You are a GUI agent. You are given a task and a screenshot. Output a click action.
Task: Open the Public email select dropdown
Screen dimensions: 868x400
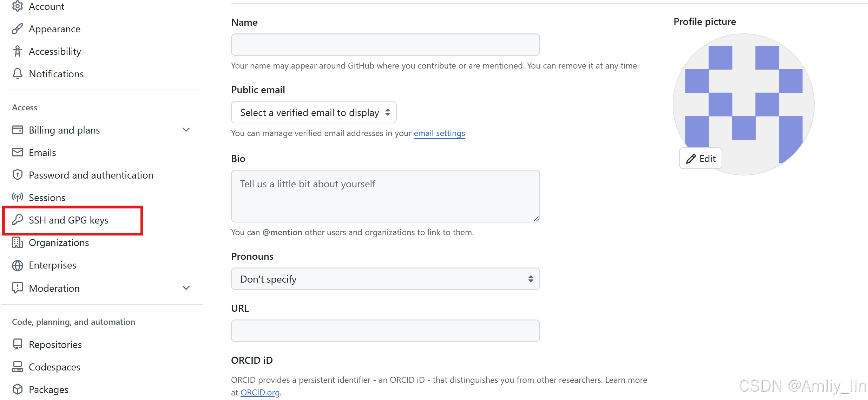[x=314, y=112]
